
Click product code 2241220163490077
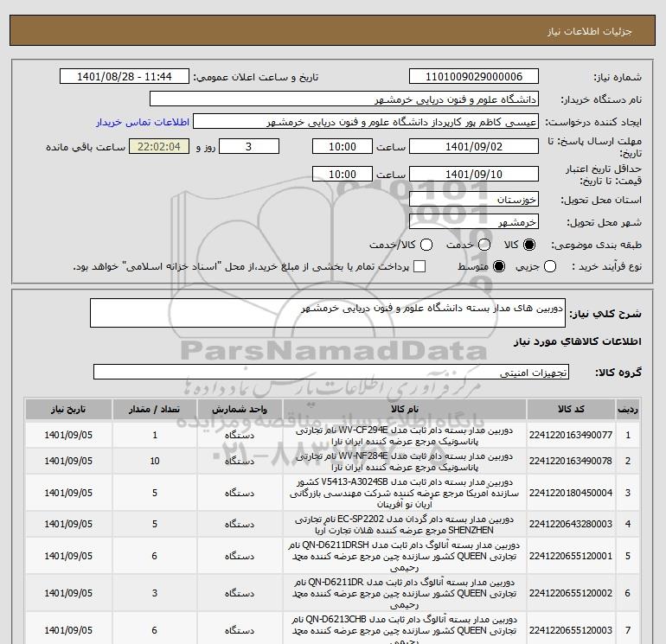571,435
